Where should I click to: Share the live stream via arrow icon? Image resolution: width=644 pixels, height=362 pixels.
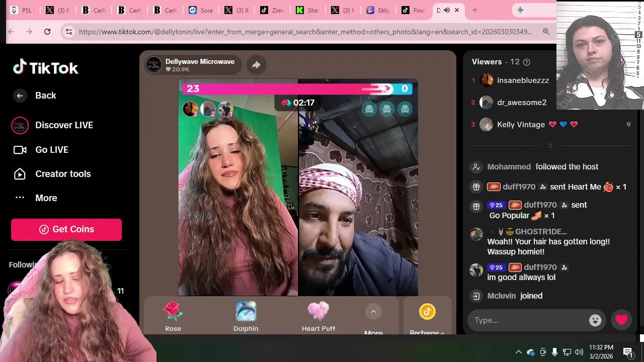coord(256,65)
